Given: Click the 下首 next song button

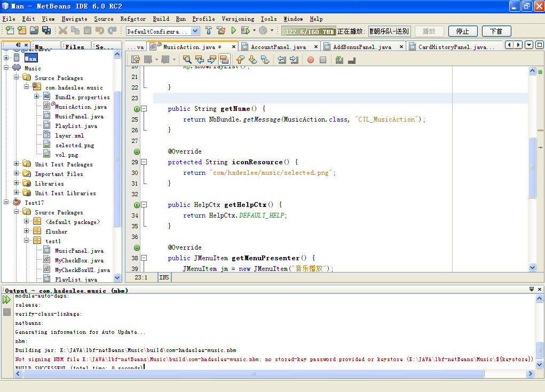Looking at the screenshot, I should point(496,31).
